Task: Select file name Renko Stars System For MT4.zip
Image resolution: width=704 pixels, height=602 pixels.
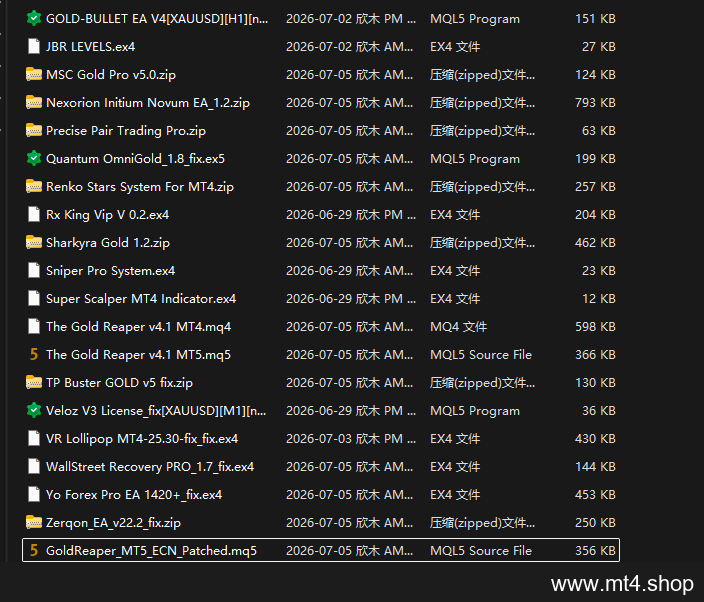Action: (x=140, y=187)
